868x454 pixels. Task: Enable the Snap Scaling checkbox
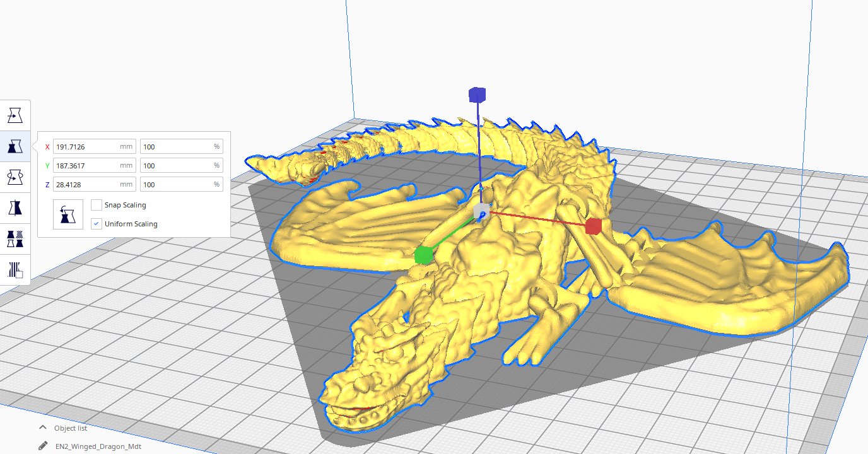pos(97,205)
